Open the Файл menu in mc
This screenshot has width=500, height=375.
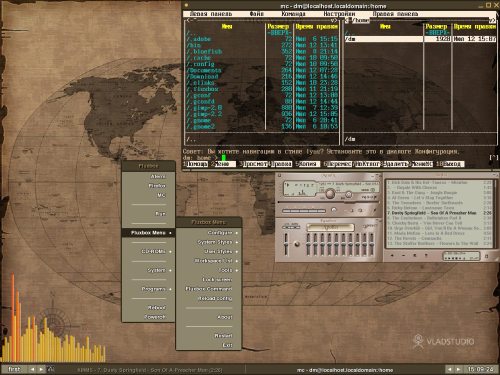[257, 14]
